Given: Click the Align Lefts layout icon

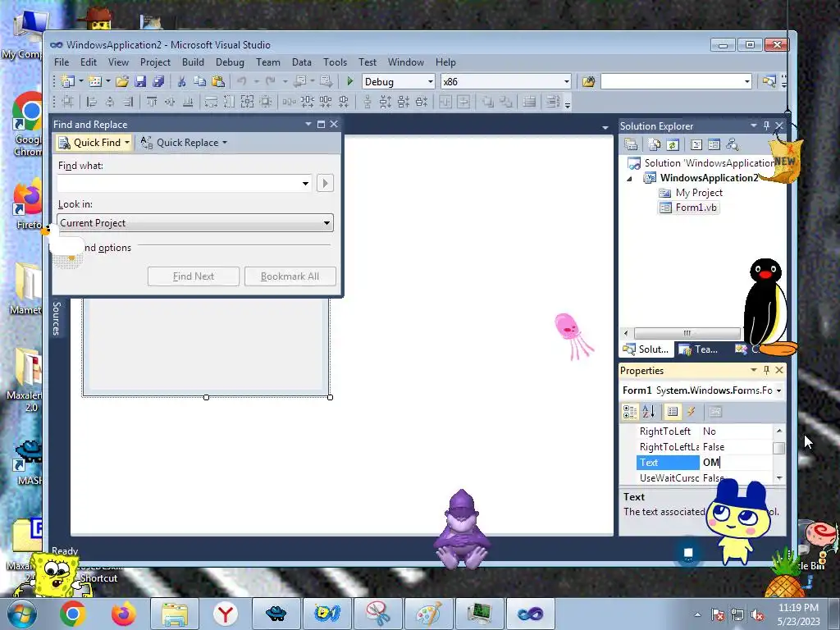Looking at the screenshot, I should pos(92,101).
